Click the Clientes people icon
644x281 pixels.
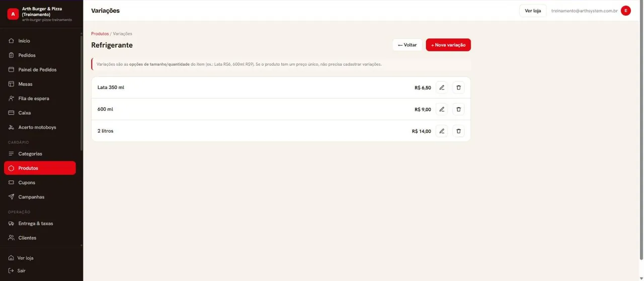11,238
